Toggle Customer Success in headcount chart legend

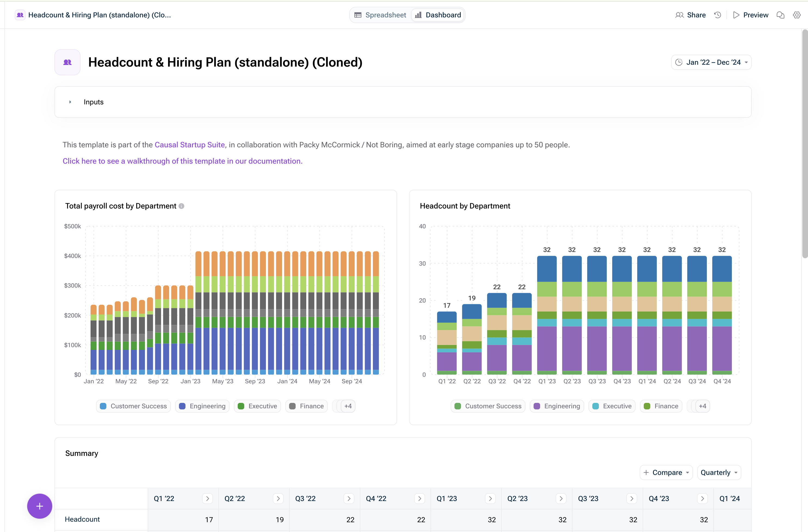tap(488, 406)
